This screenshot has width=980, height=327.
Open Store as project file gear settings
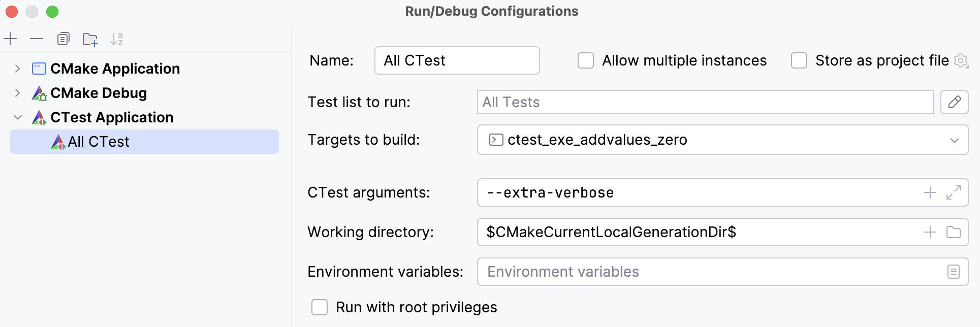pyautogui.click(x=961, y=61)
